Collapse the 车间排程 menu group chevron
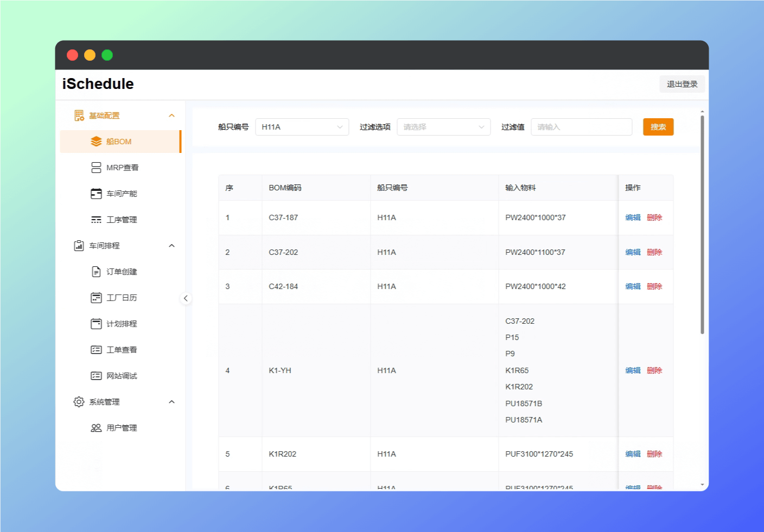Image resolution: width=764 pixels, height=532 pixels. [x=171, y=246]
